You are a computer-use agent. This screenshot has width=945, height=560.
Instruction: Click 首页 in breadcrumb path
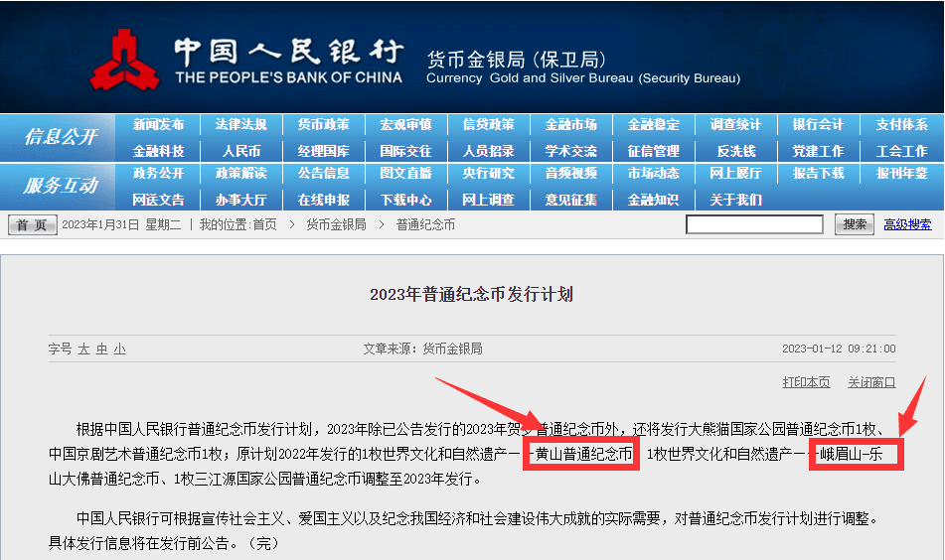point(264,224)
